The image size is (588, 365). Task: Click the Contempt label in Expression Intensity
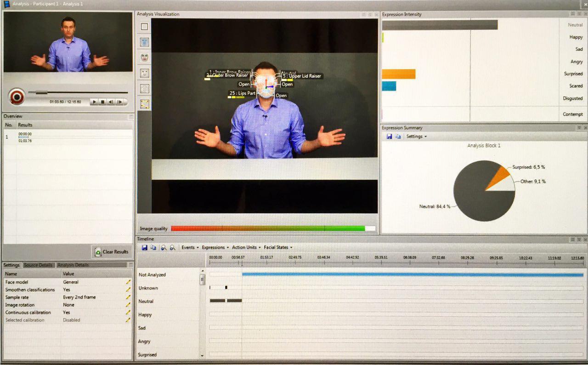click(573, 114)
